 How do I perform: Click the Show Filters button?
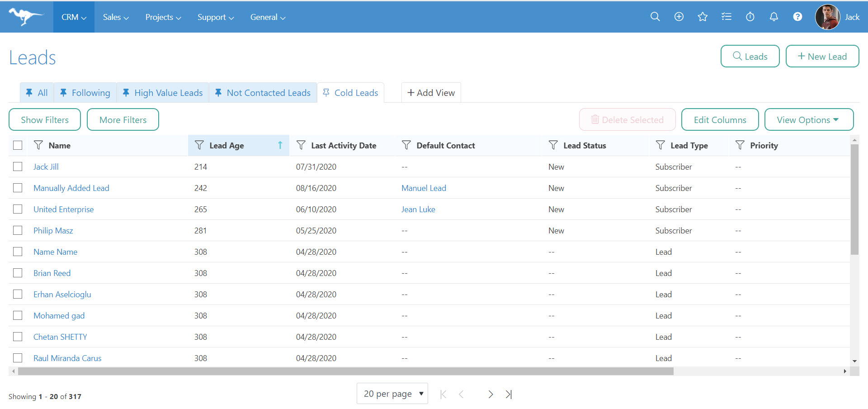45,119
